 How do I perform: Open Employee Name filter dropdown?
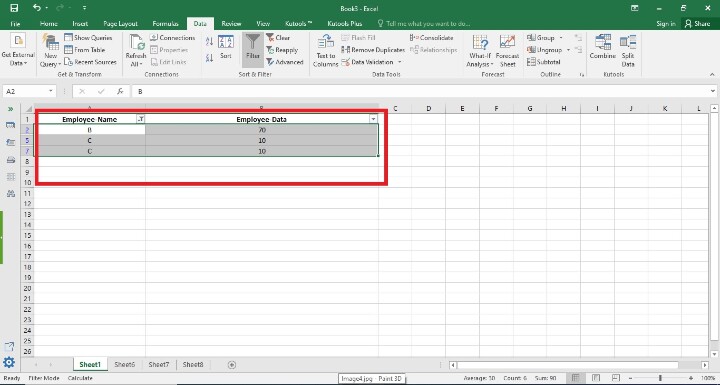pyautogui.click(x=141, y=119)
